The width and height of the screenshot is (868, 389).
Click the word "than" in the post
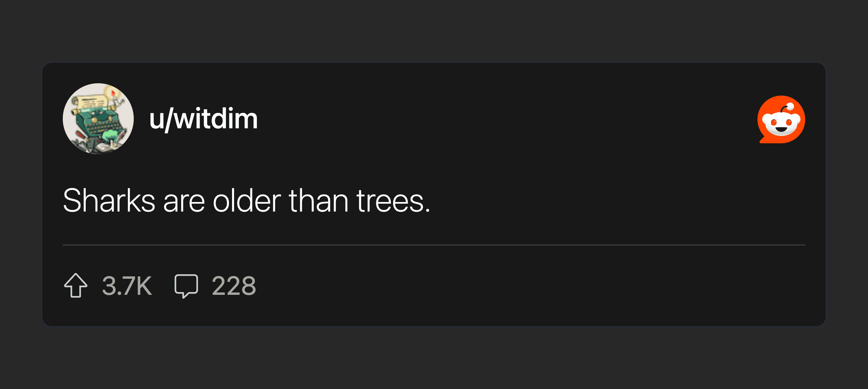coord(319,201)
